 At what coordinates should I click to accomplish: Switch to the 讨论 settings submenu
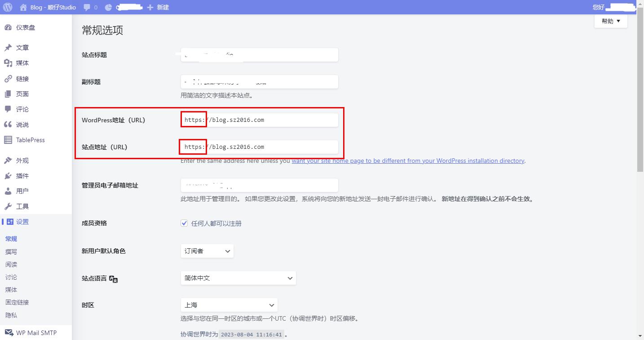pyautogui.click(x=11, y=277)
